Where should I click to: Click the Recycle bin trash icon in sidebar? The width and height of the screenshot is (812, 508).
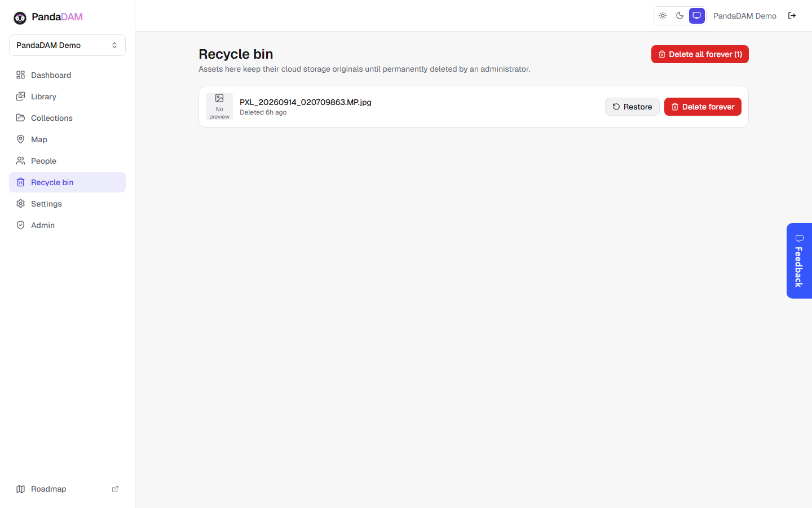click(x=21, y=182)
